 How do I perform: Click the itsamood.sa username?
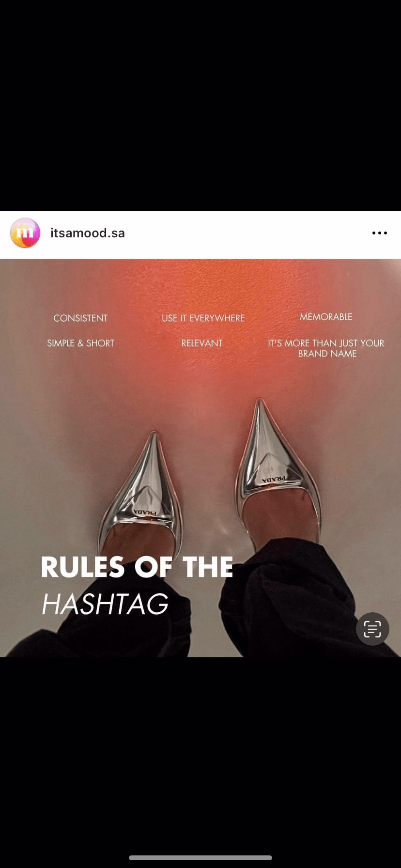tap(88, 233)
